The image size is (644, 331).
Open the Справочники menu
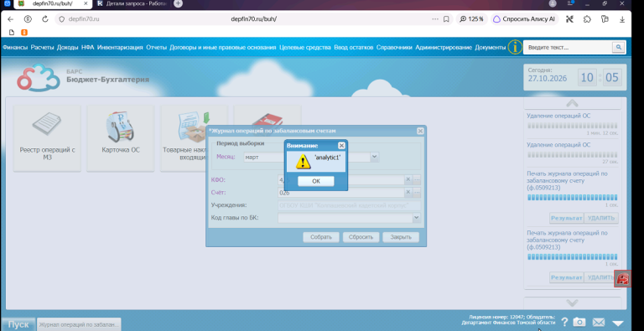point(394,47)
